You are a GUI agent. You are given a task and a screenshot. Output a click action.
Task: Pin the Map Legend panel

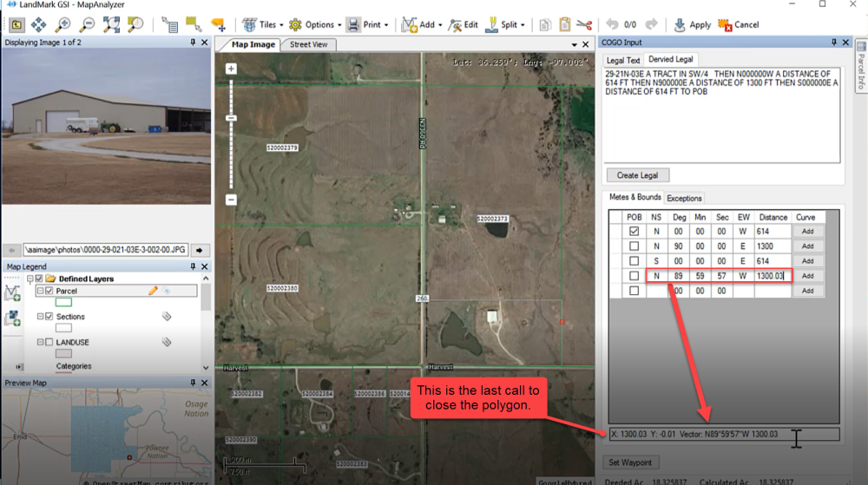click(193, 266)
